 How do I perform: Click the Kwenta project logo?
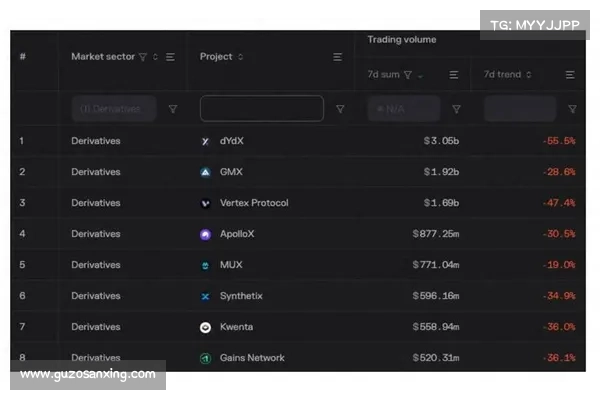[x=205, y=327]
